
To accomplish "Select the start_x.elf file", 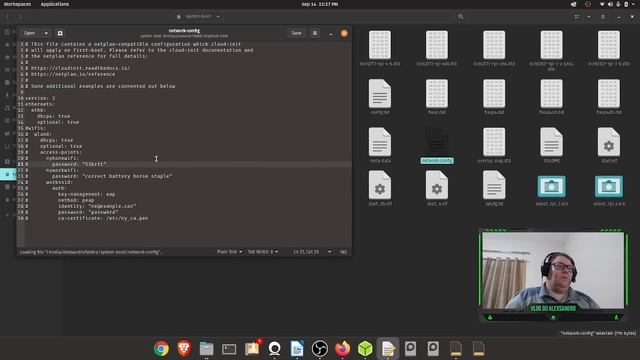I will coord(437,188).
